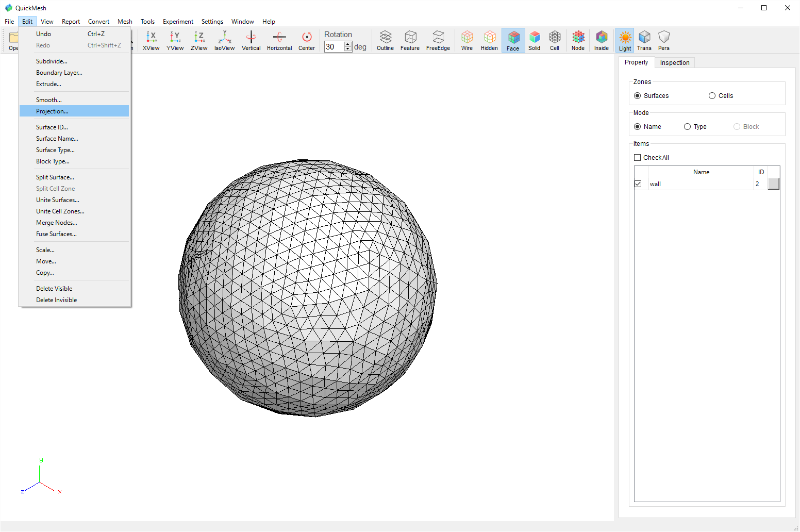Open the File menu
This screenshot has width=800, height=532.
[x=9, y=22]
